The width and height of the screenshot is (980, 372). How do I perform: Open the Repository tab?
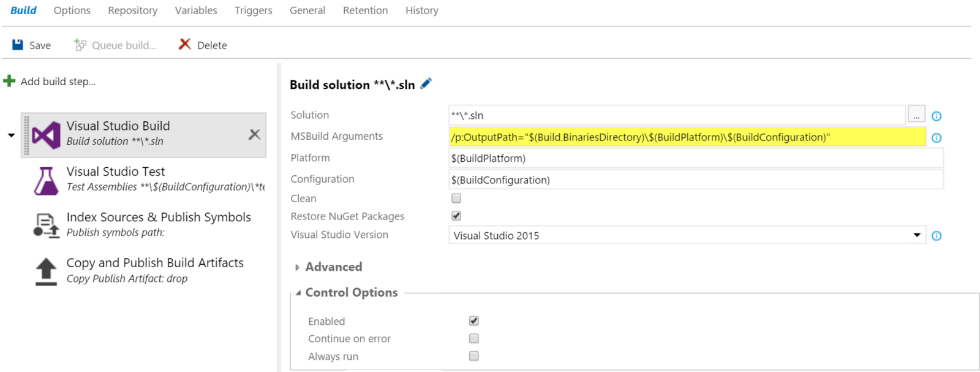click(x=133, y=10)
